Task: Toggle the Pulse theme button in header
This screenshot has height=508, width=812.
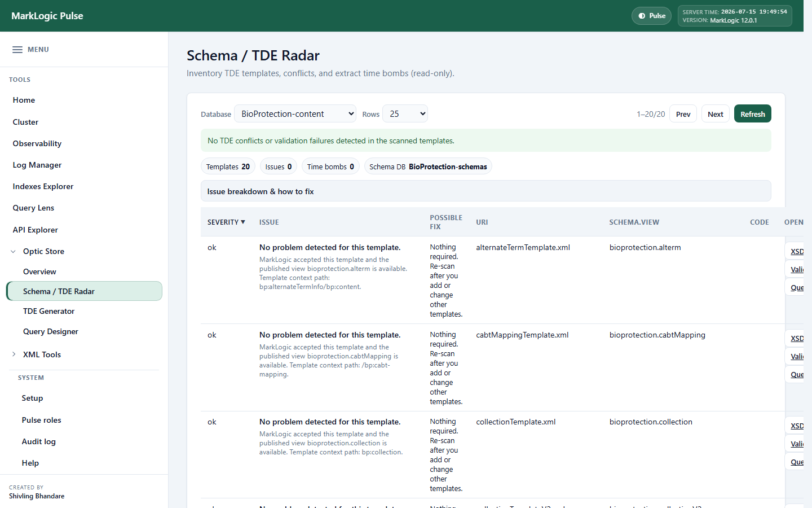Action: [x=651, y=16]
